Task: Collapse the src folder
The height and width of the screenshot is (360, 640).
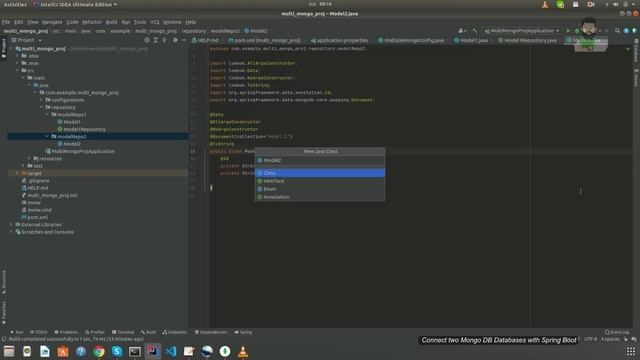Action: 17,71
